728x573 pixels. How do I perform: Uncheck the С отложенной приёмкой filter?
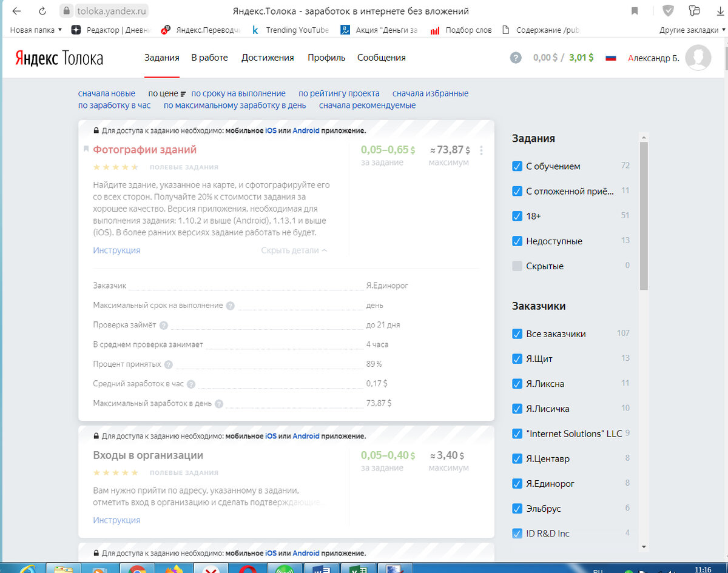pos(517,191)
